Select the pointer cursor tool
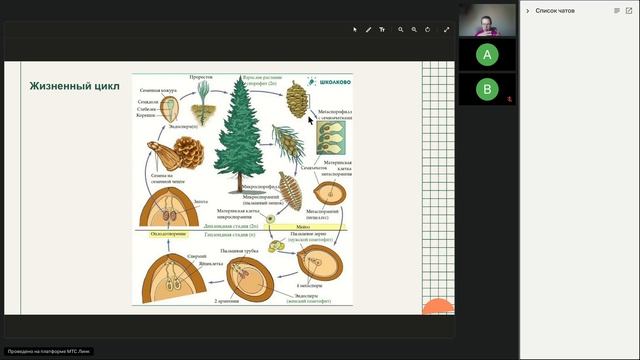This screenshot has width=640, height=360. click(355, 29)
